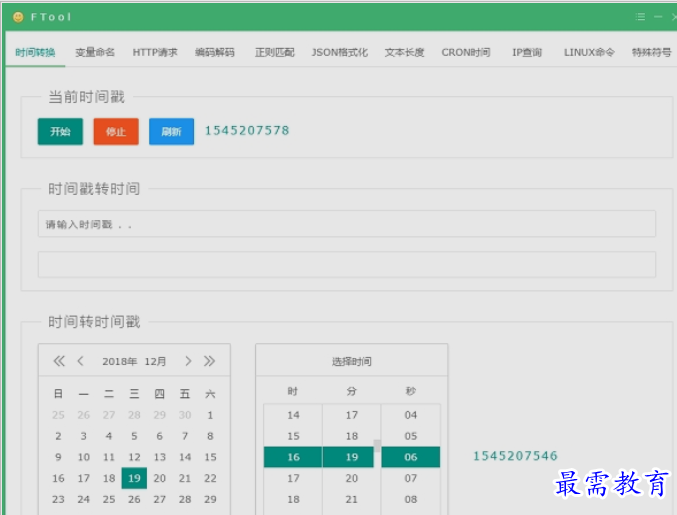Pick minute 20 in time picker
Screen dimensions: 677x515
pyautogui.click(x=351, y=478)
